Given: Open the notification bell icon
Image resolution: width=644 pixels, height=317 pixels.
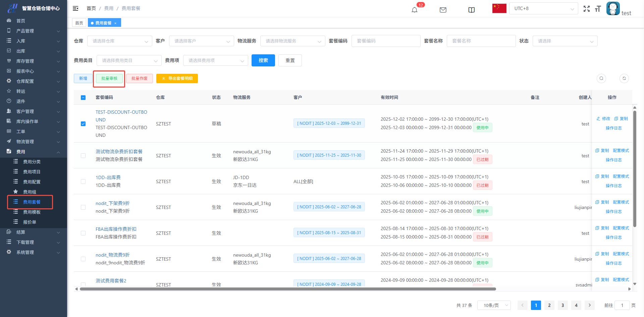Looking at the screenshot, I should coord(415,10).
